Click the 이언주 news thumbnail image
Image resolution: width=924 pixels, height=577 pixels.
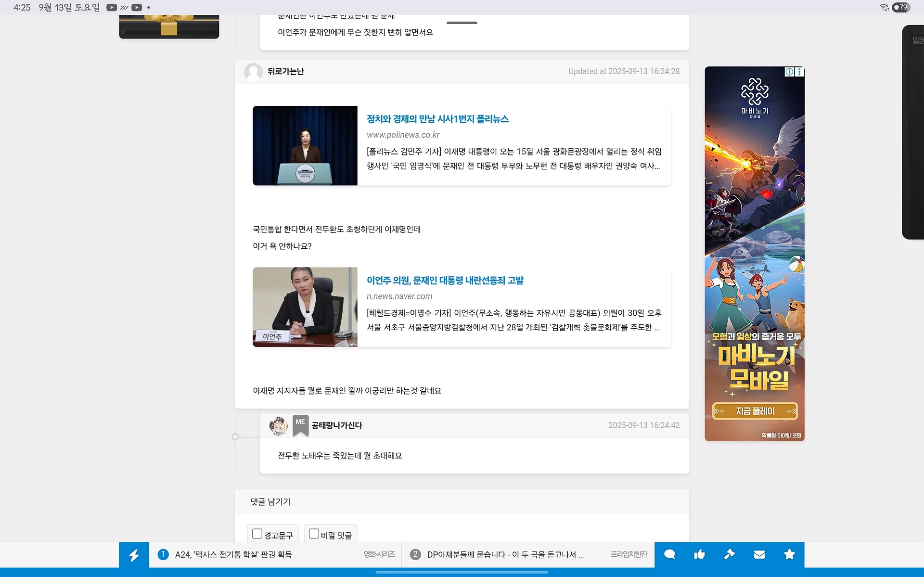coord(305,307)
